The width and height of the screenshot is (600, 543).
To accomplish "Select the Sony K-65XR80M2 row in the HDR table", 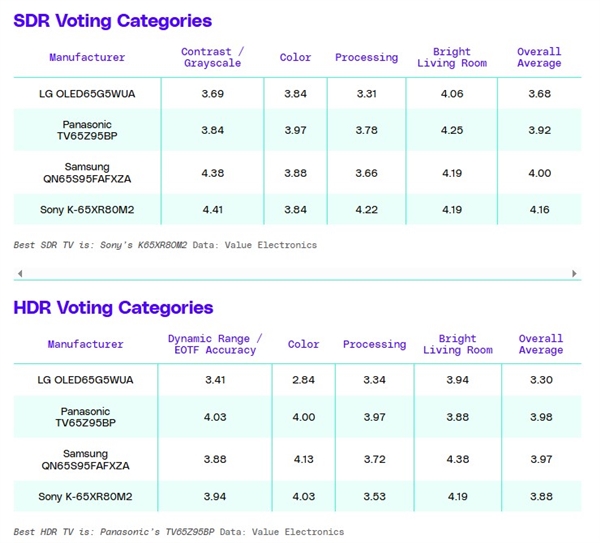I will (x=86, y=496).
